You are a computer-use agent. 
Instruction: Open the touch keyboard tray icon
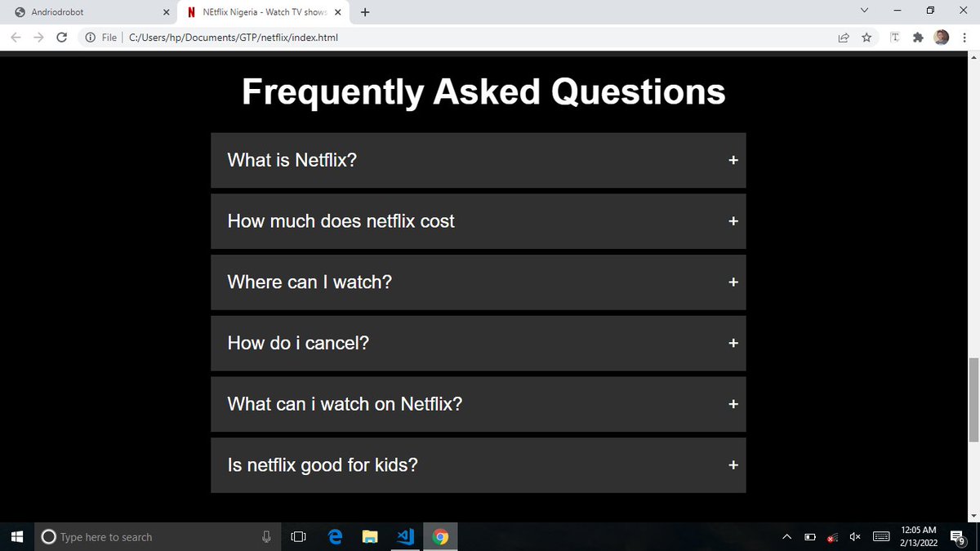881,536
